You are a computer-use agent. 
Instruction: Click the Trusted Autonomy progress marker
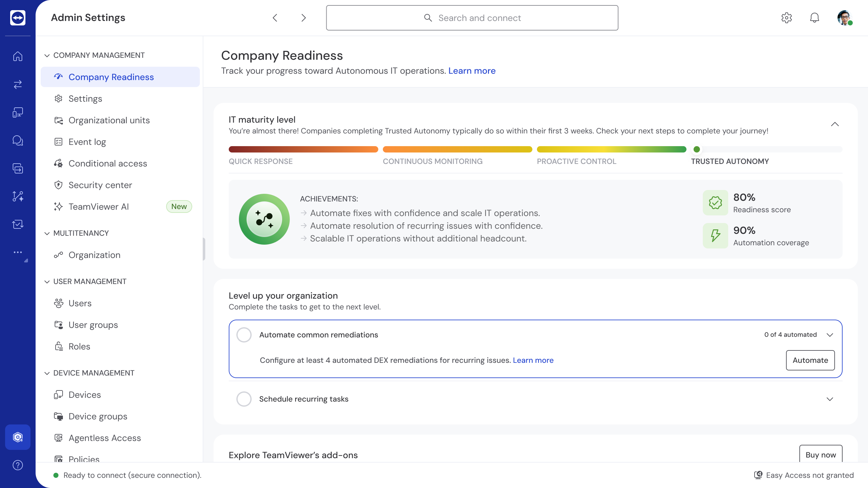[x=696, y=149]
